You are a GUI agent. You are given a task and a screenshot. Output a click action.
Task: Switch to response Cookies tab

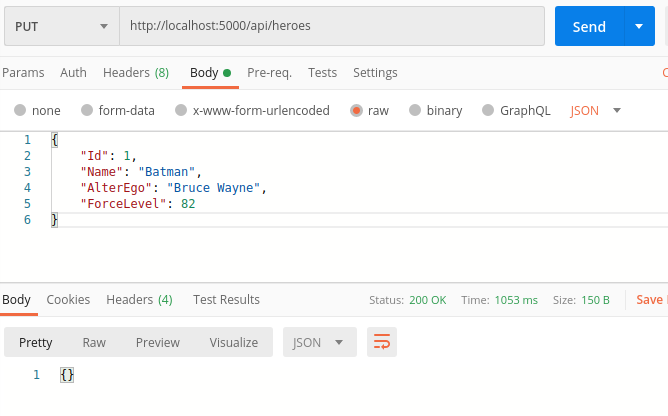click(x=68, y=300)
